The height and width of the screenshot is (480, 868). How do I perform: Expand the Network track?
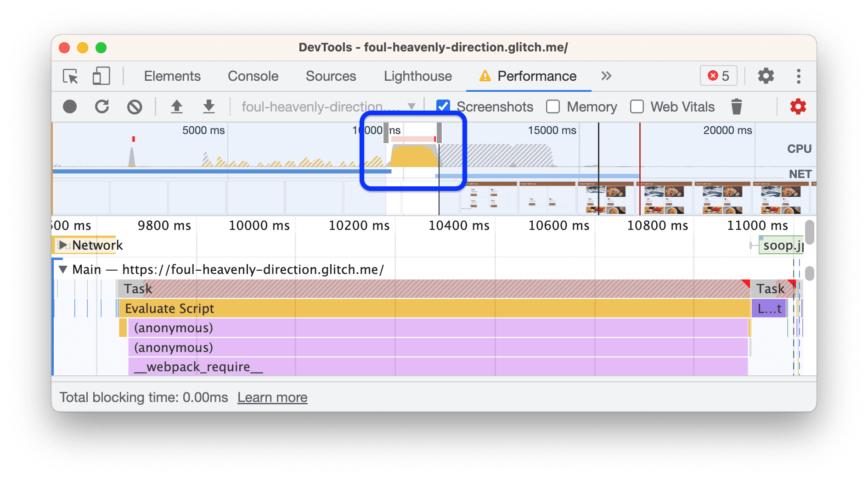tap(63, 245)
